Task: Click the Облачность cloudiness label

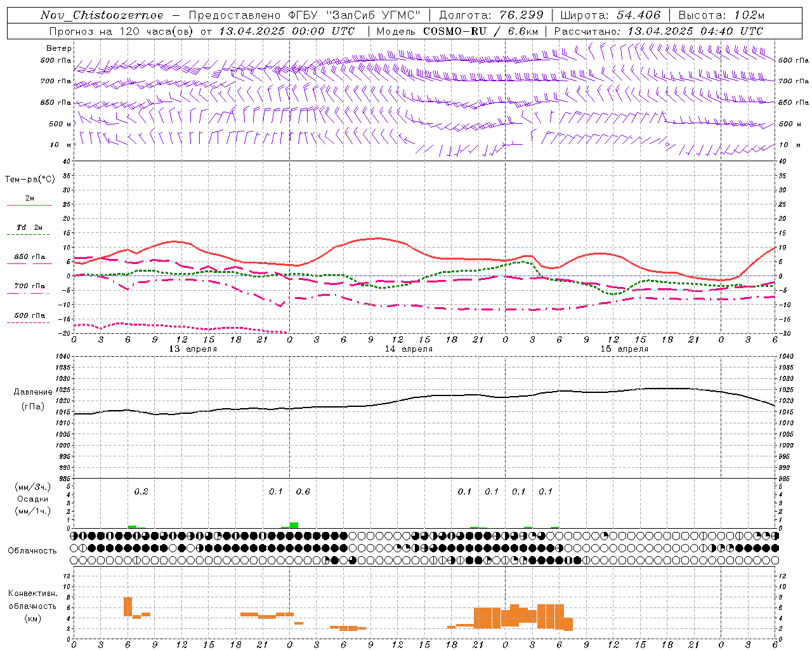Action: point(32,550)
